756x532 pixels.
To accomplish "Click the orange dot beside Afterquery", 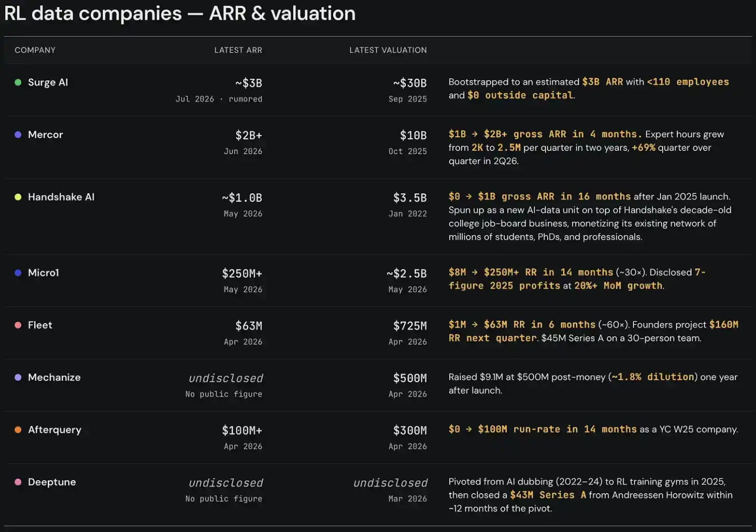I will coord(18,430).
